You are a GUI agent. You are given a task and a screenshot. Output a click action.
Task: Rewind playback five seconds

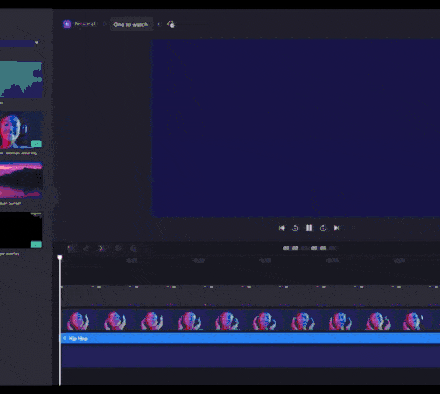pos(295,228)
